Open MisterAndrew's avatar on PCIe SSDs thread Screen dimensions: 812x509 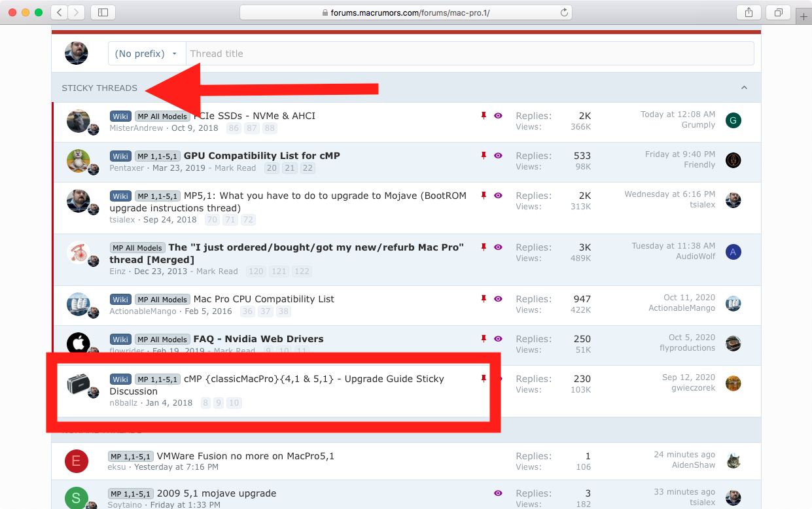78,121
